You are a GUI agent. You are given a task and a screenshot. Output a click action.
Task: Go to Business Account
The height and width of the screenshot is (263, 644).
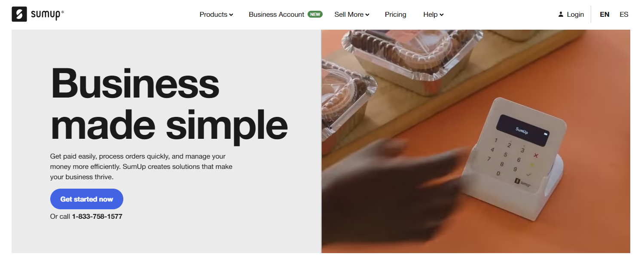[x=277, y=15]
